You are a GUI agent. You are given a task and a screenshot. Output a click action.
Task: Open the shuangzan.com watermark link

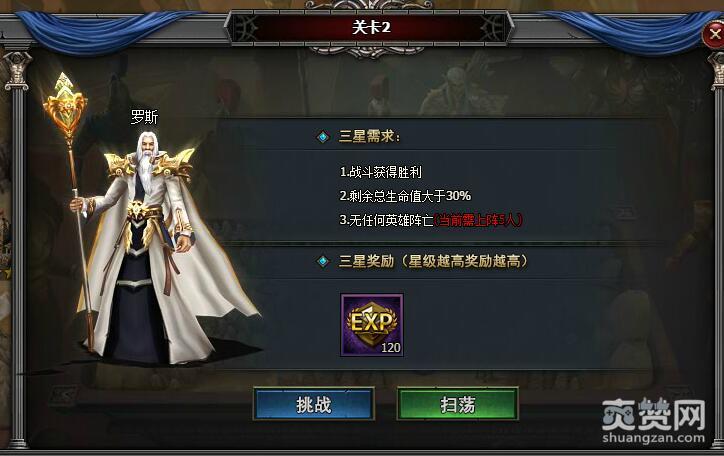click(653, 438)
